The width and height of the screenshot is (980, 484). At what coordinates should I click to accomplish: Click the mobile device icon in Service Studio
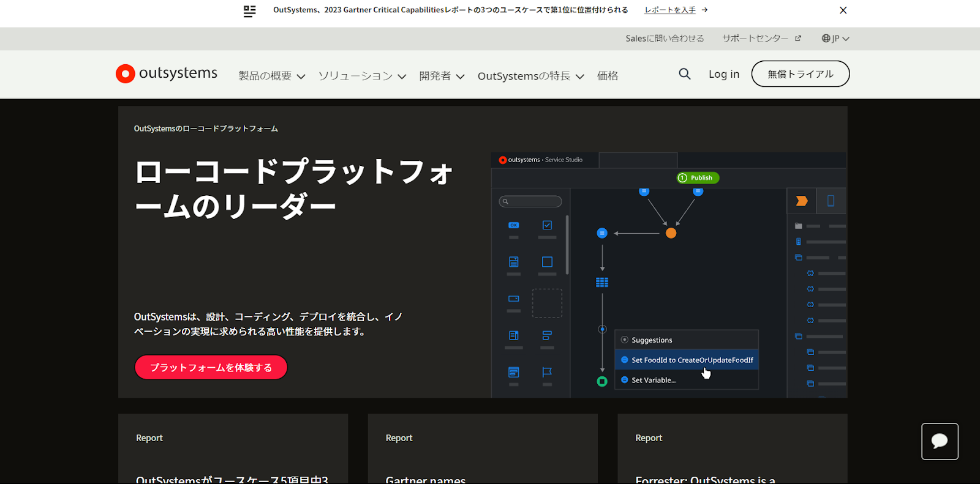831,201
